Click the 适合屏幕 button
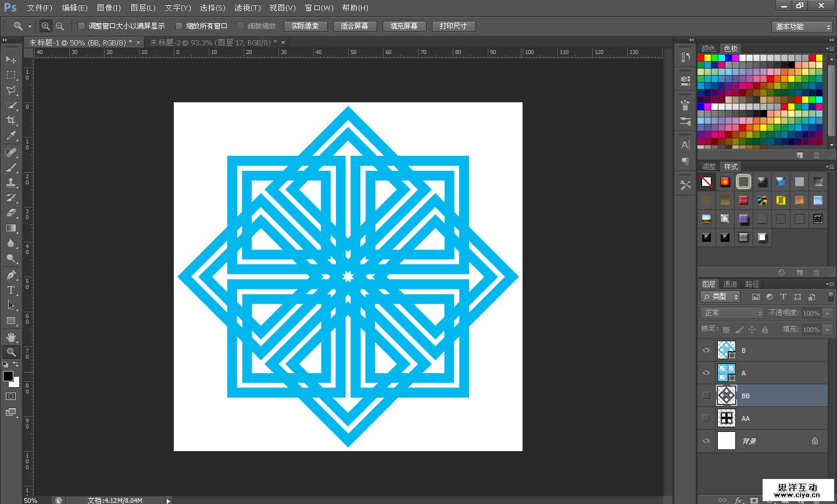 [355, 26]
